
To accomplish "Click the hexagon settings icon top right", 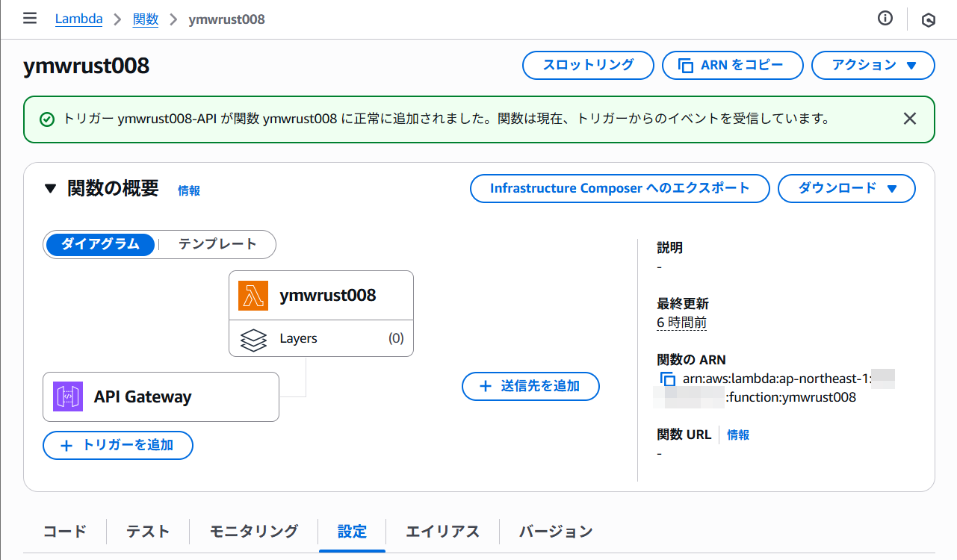I will tap(929, 20).
